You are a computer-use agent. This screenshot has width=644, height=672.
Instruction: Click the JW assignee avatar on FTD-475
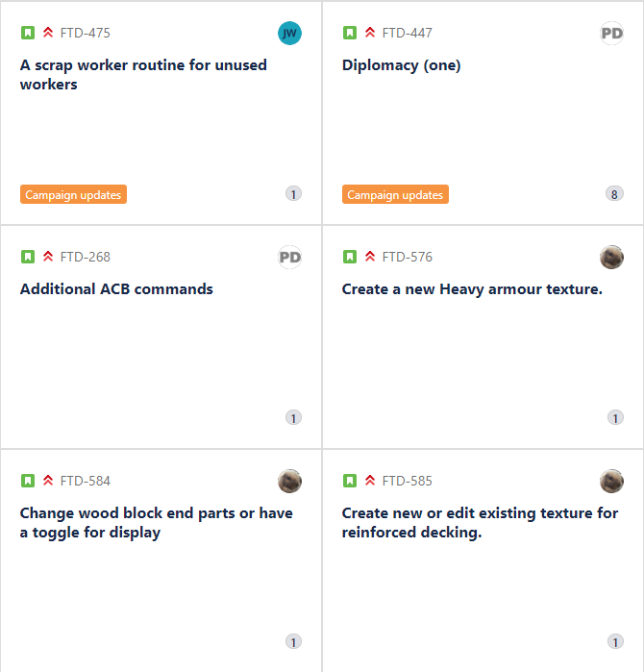pyautogui.click(x=289, y=33)
